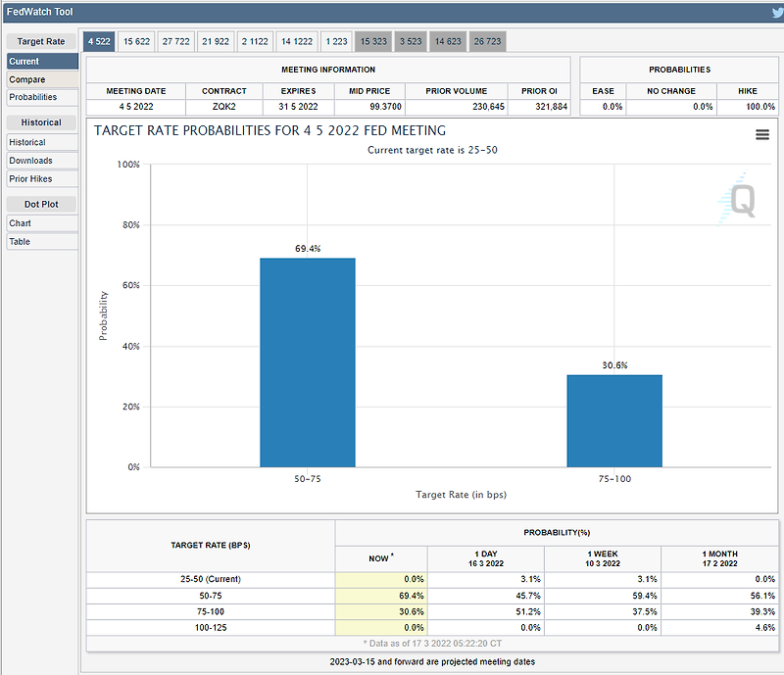
Task: Click the ZQK2 contract cell
Action: (x=224, y=107)
